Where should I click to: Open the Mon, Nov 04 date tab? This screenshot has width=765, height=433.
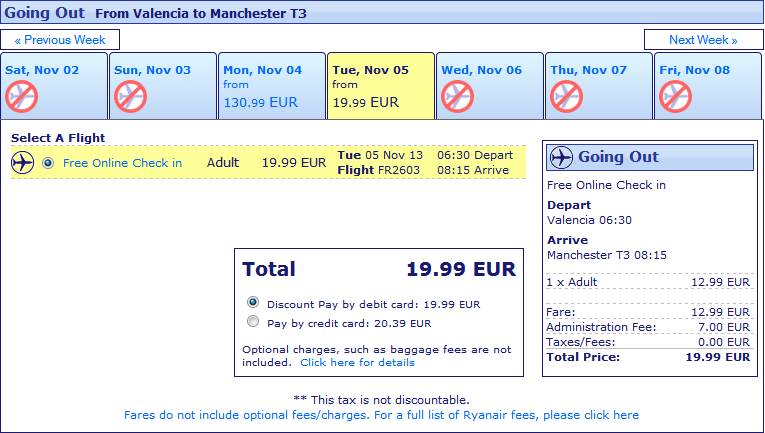point(272,86)
